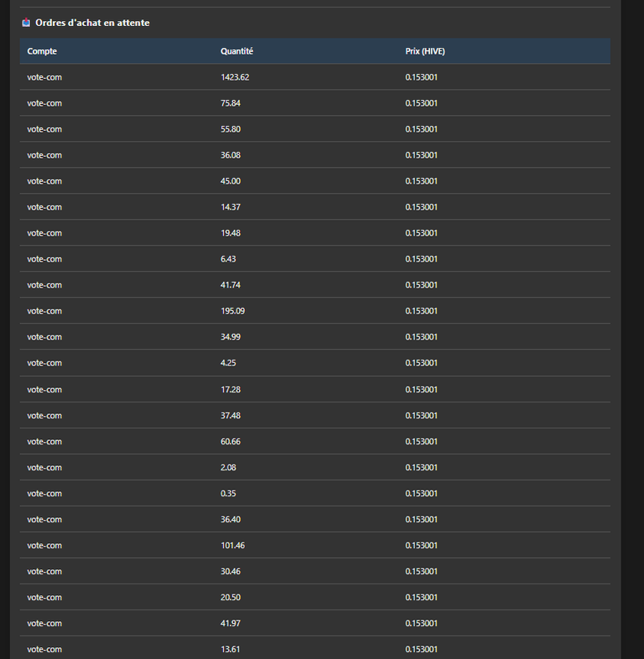Select the row with quantity 6.43

point(314,259)
